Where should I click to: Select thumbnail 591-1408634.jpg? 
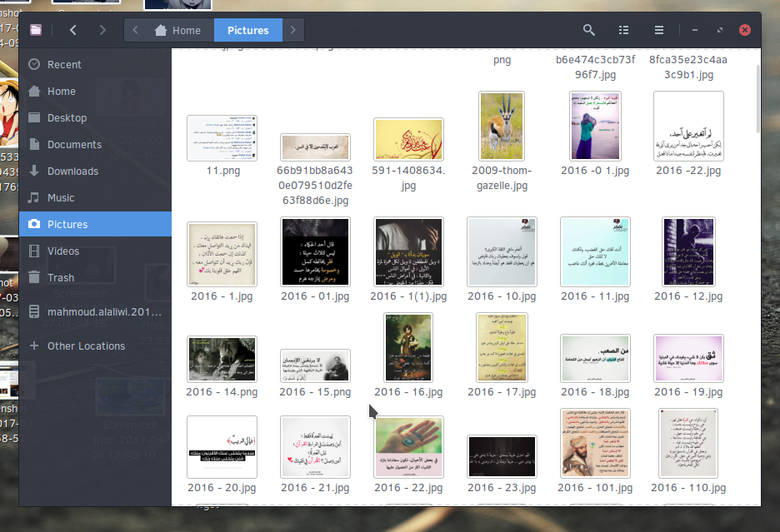point(408,139)
